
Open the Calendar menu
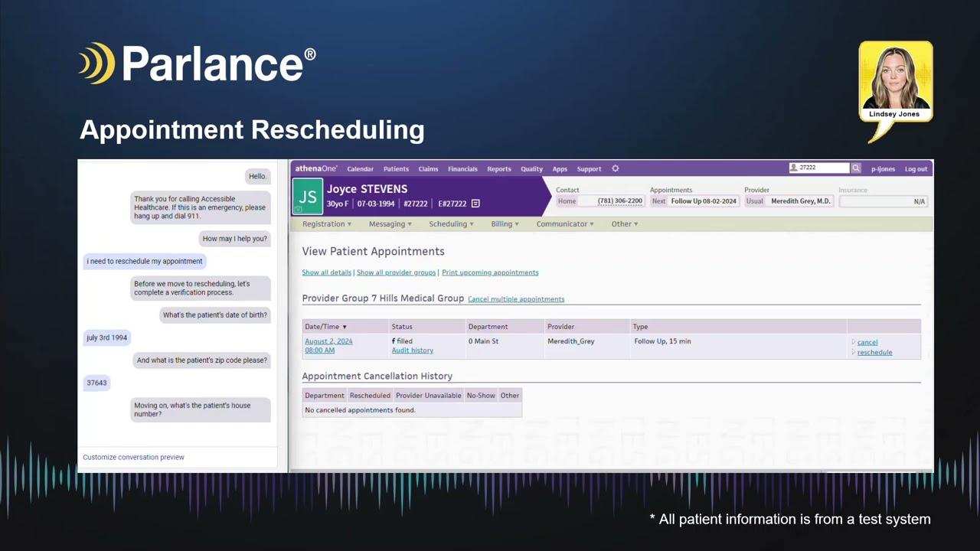tap(360, 169)
